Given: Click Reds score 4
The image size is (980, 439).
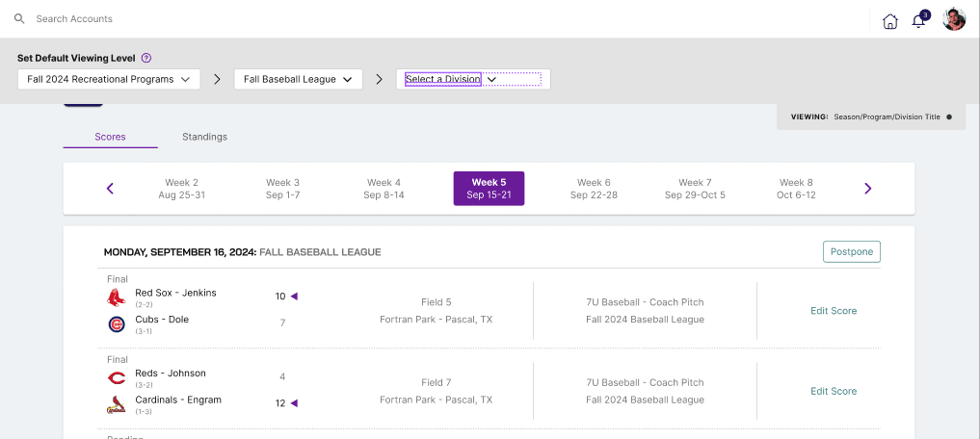Looking at the screenshot, I should (282, 377).
